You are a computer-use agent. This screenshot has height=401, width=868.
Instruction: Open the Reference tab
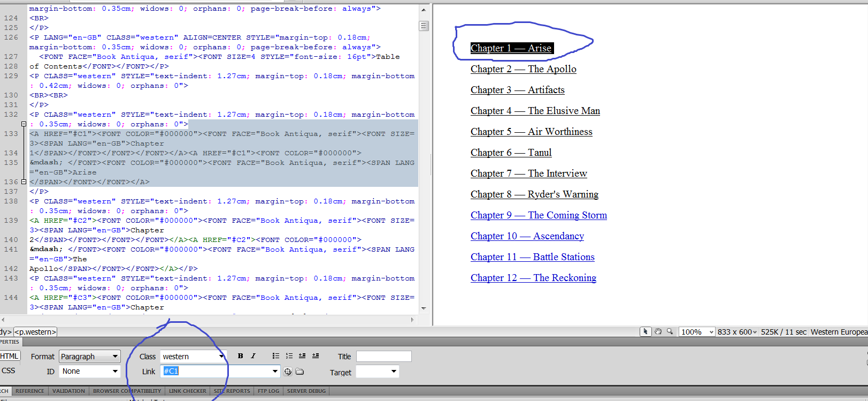(x=30, y=391)
